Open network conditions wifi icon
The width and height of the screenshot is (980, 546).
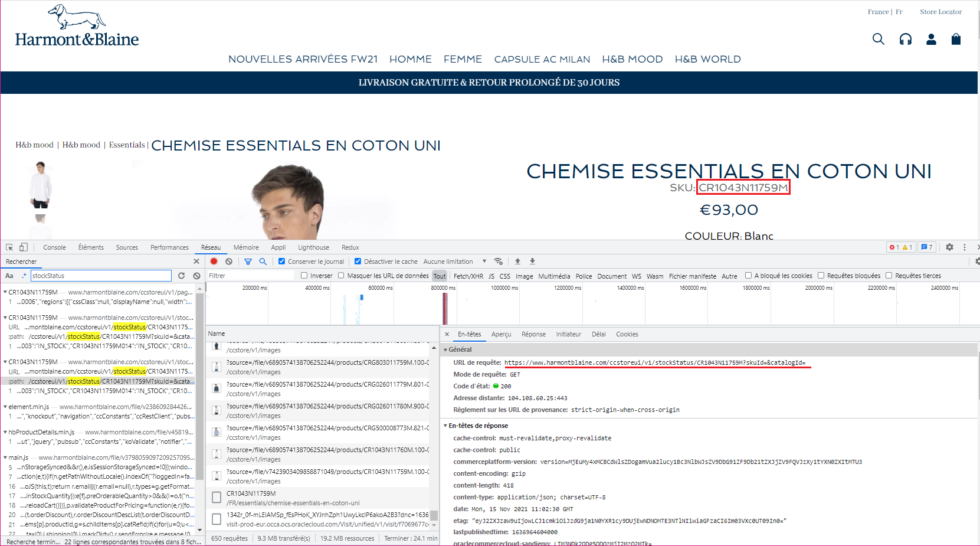[499, 261]
